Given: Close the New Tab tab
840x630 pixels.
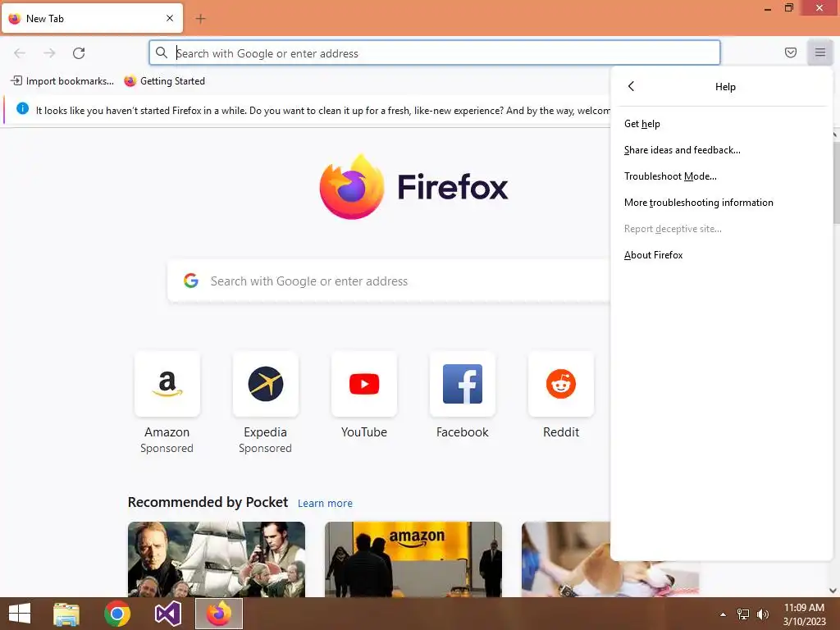Looking at the screenshot, I should pos(170,18).
